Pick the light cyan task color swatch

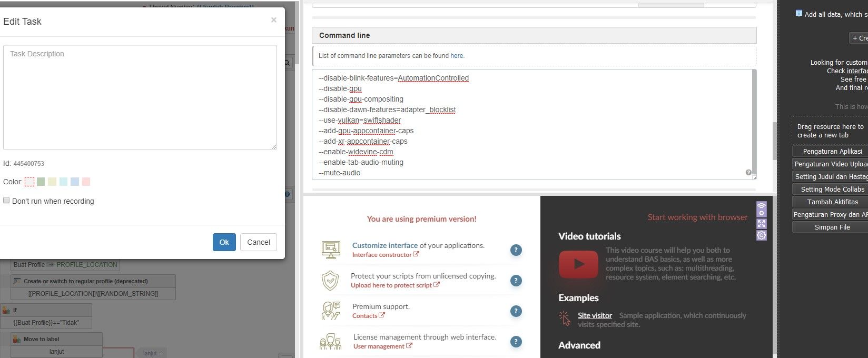pos(64,182)
